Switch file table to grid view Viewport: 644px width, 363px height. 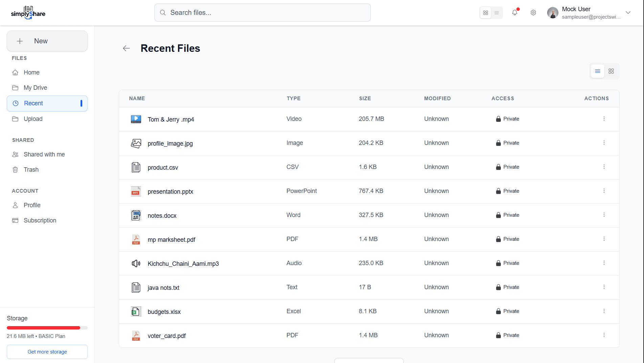click(611, 71)
